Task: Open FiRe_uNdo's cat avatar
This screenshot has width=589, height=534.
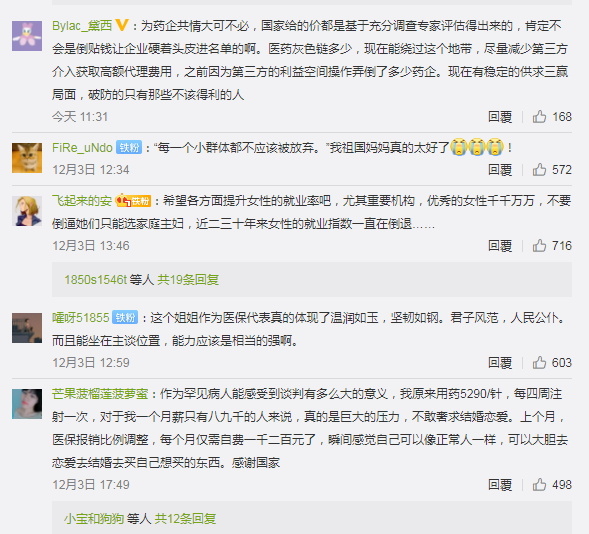Action: pos(27,158)
